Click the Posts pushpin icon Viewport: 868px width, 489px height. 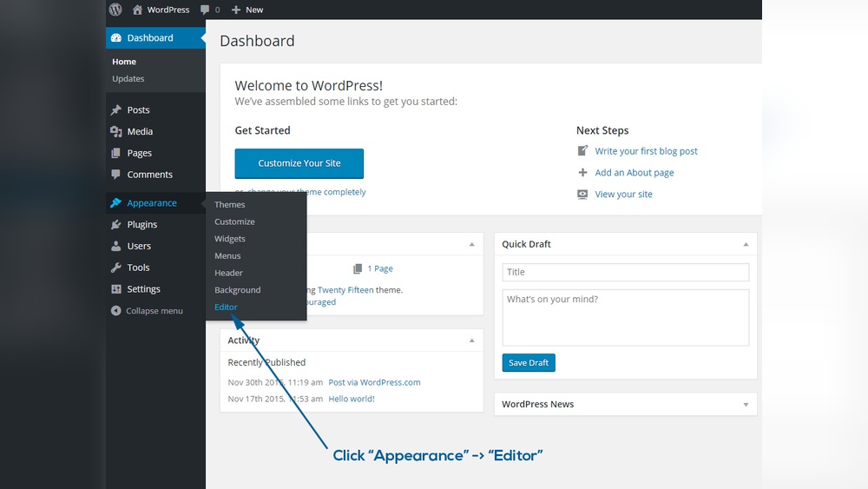point(115,109)
